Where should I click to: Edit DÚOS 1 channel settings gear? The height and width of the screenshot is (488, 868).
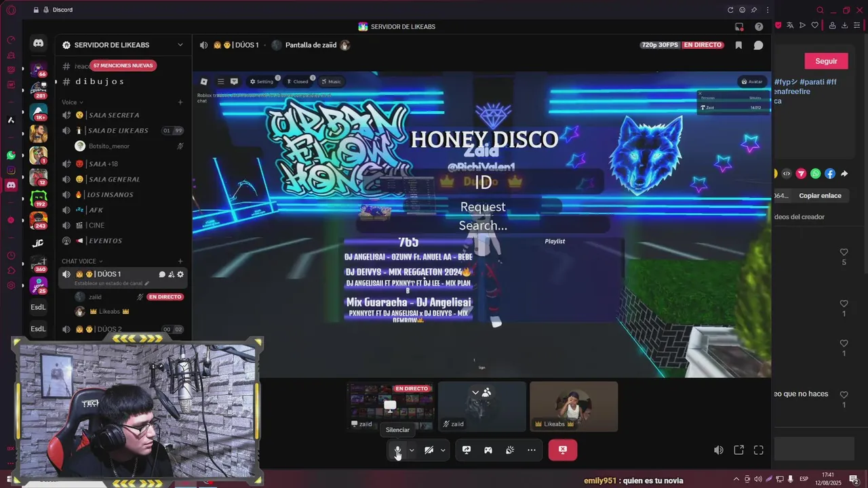tap(180, 274)
